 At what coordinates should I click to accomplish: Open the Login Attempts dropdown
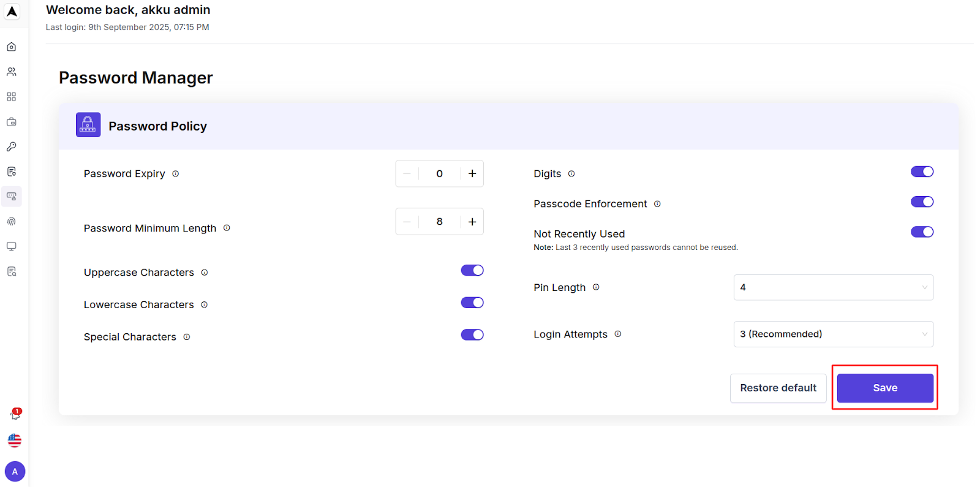834,334
